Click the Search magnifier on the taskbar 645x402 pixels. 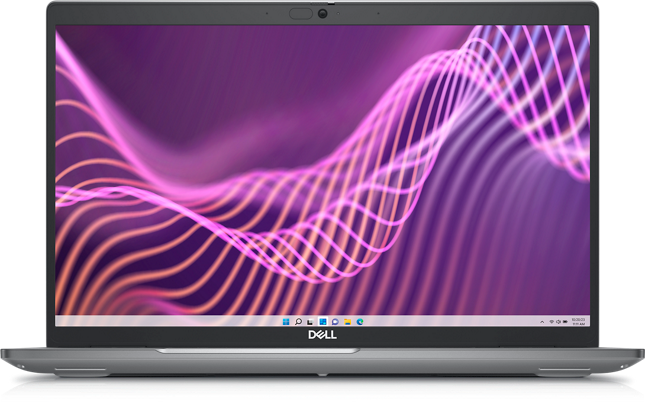(x=299, y=322)
